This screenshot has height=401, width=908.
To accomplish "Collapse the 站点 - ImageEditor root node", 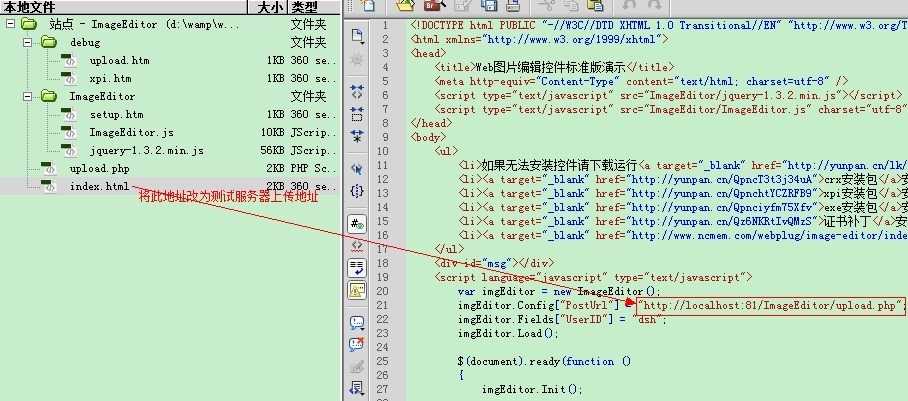I will (x=10, y=24).
